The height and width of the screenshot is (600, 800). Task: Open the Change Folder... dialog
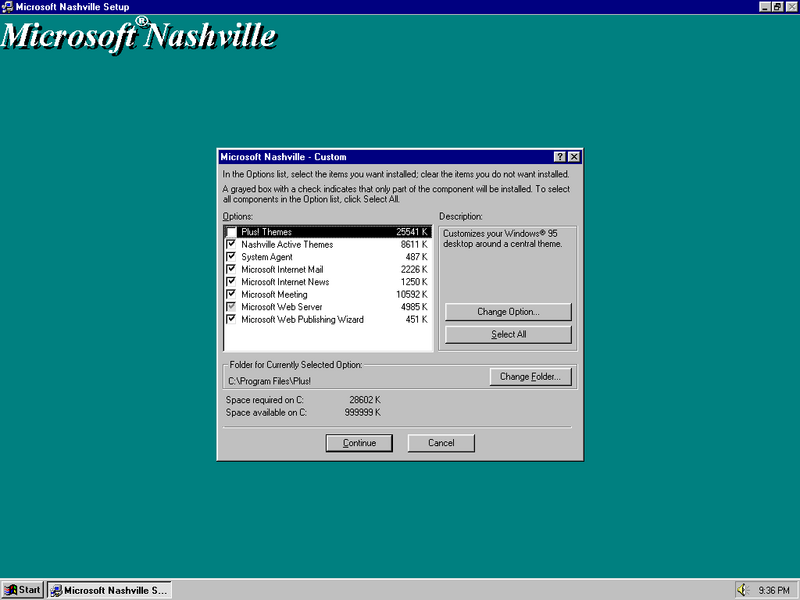pos(531,377)
